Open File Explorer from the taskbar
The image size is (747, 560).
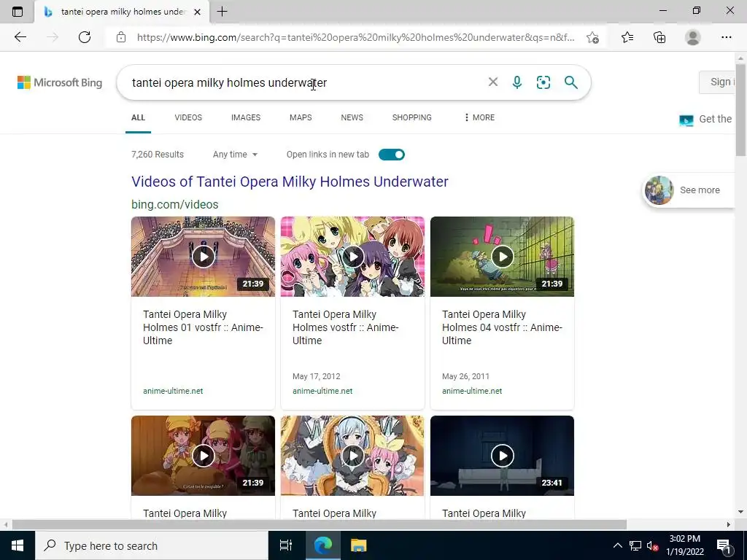click(358, 545)
